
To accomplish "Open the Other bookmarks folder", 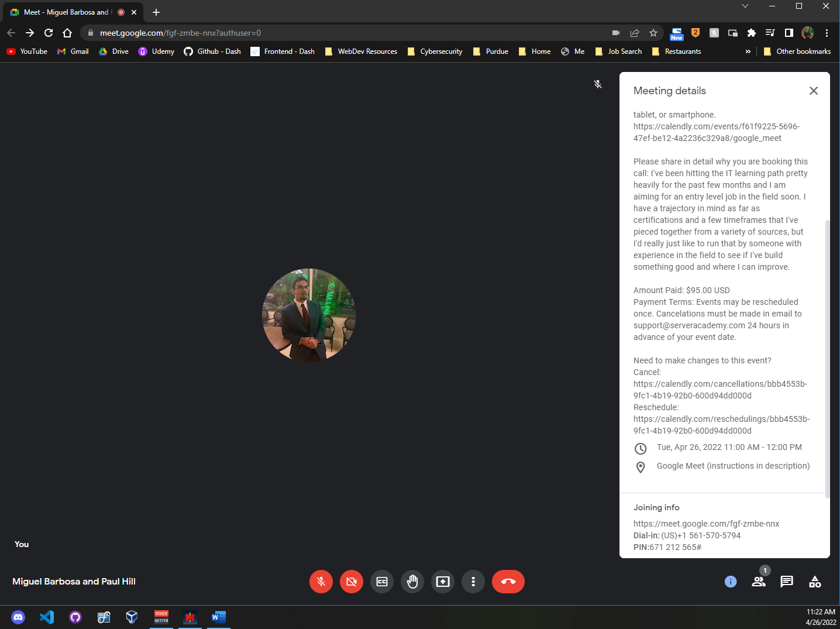I will point(797,51).
